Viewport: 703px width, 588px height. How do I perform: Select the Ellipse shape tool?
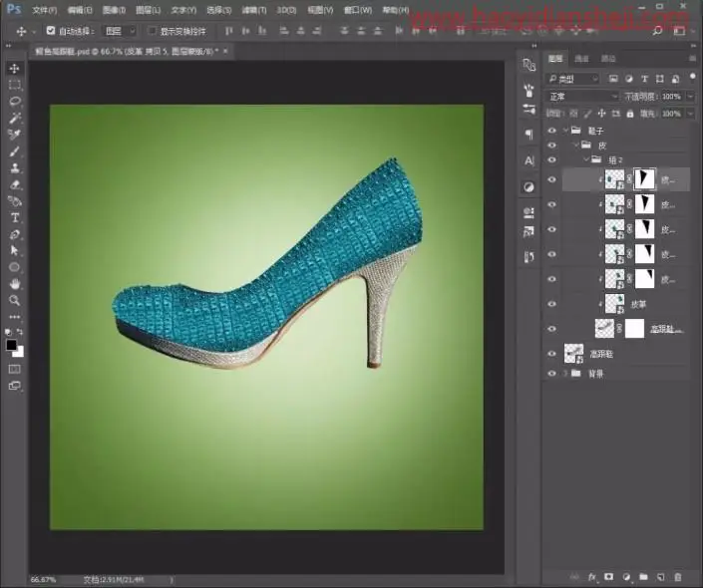click(14, 267)
